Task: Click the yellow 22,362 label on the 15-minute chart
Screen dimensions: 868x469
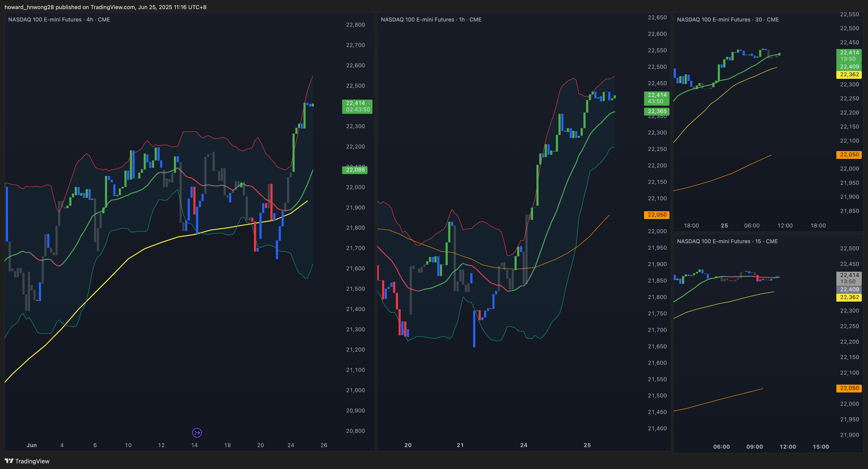Action: (849, 297)
